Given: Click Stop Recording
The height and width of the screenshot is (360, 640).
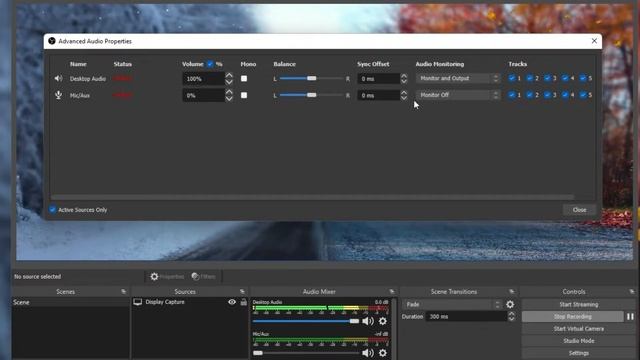Looking at the screenshot, I should (573, 317).
